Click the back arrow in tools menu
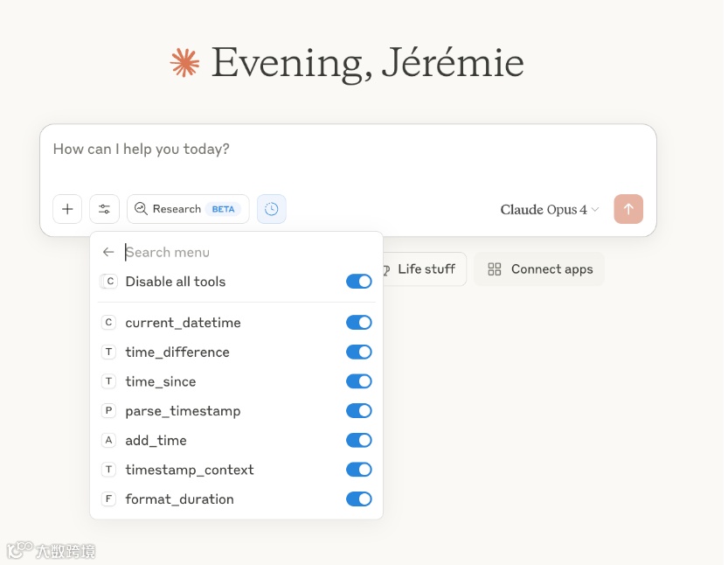This screenshot has height=565, width=728. (x=108, y=252)
